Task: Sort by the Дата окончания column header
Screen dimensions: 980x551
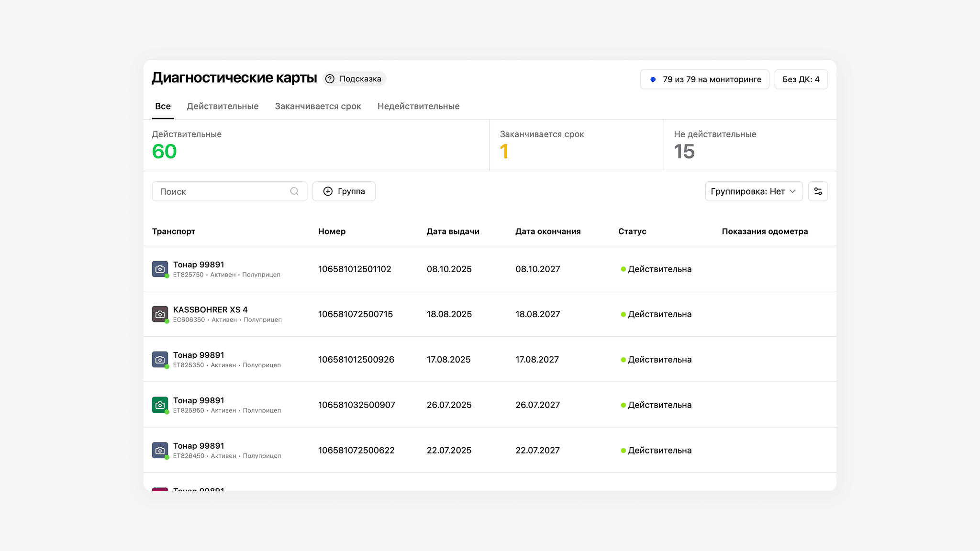Action: tap(547, 231)
